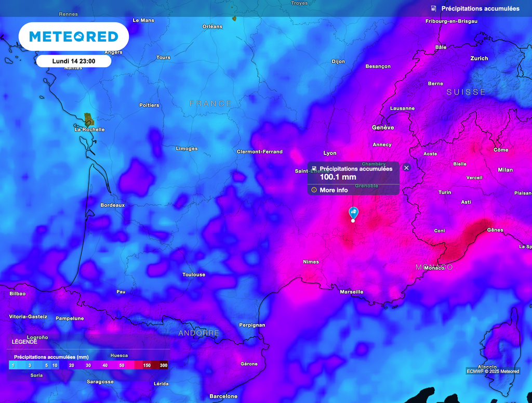
Task: Select the Précipitations accumulées layer label at top-right
Action: 480,8
